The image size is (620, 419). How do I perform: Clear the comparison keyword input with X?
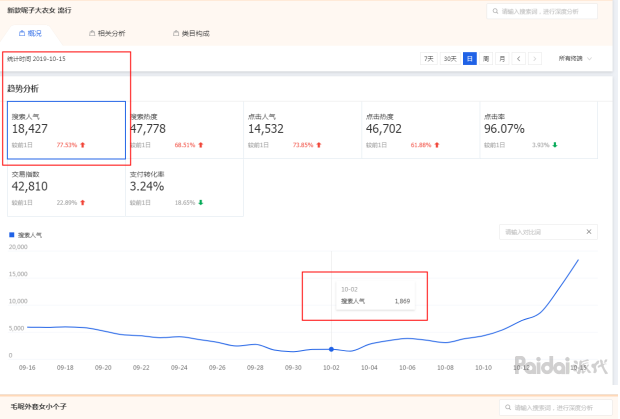[589, 232]
